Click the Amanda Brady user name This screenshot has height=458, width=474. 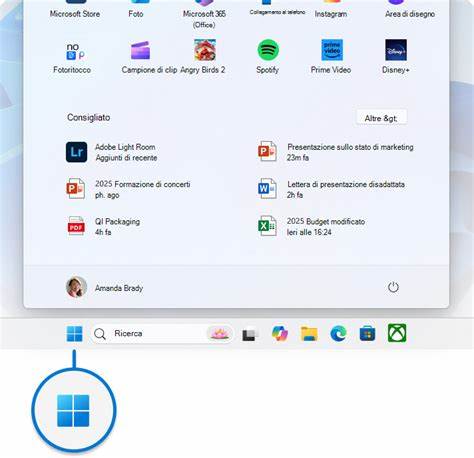tap(119, 288)
